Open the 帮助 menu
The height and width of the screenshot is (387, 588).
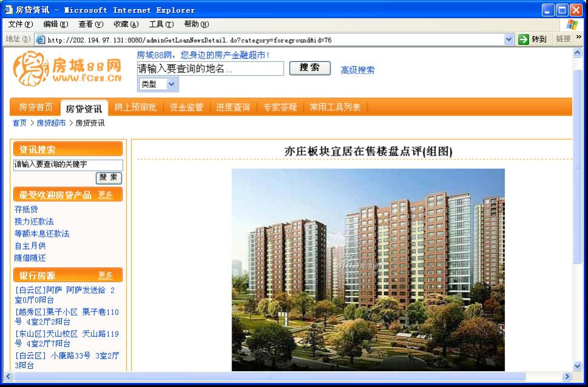[196, 24]
